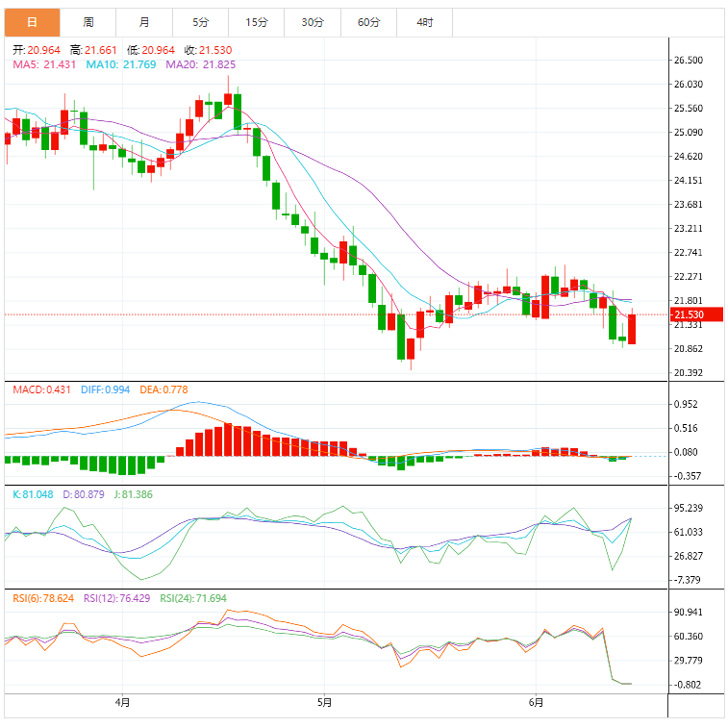The image size is (728, 728).
Task: Click the low price 低:20.964
Action: [x=151, y=50]
